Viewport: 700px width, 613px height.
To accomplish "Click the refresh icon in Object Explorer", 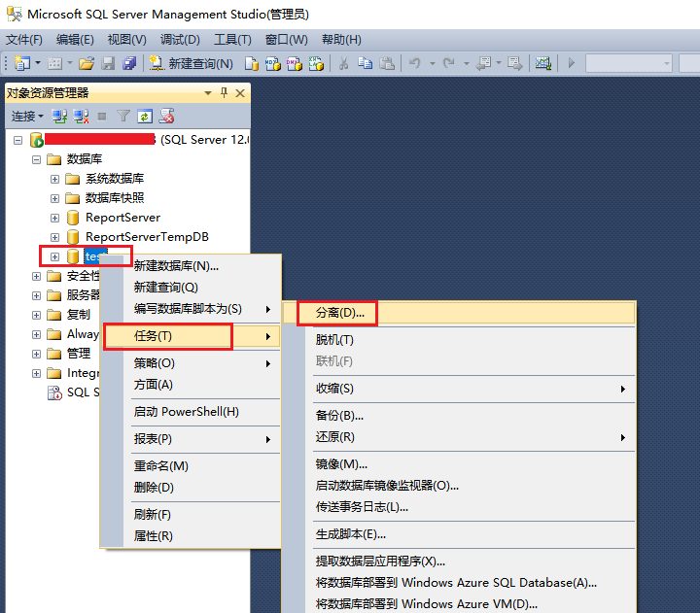I will point(144,116).
